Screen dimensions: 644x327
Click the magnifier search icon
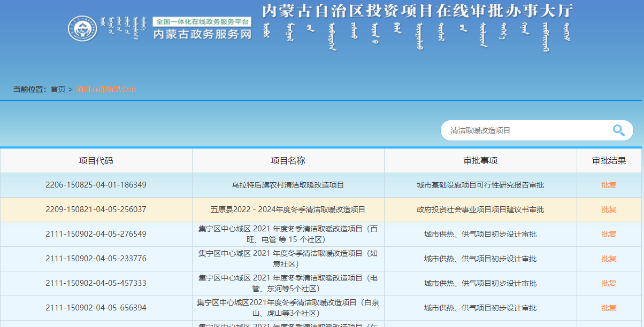(618, 130)
